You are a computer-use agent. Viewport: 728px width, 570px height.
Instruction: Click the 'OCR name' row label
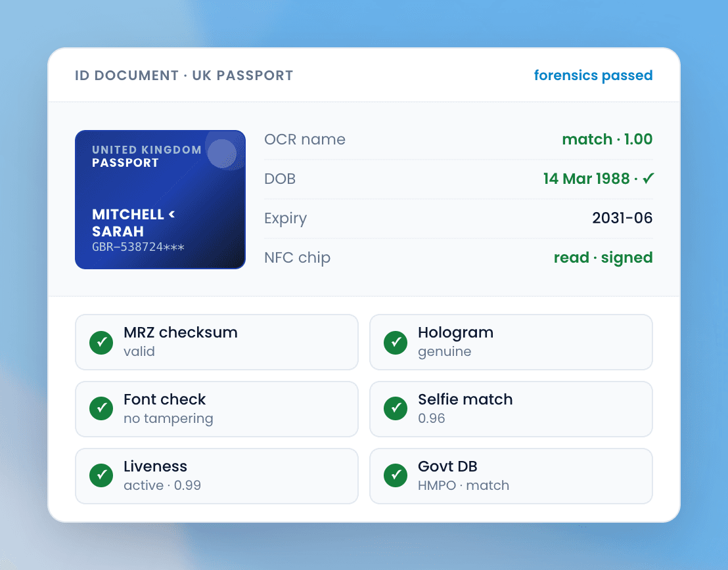305,139
